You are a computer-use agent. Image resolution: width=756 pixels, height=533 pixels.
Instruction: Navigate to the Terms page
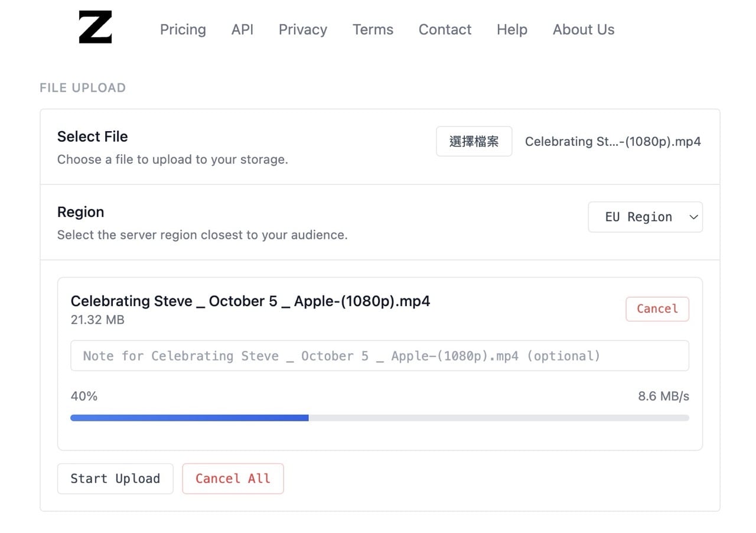click(373, 30)
